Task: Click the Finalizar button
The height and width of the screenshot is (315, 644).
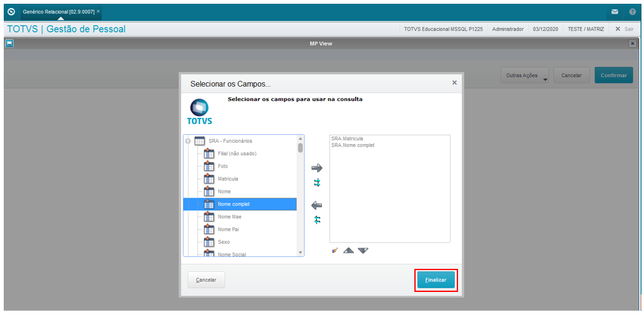Action: (436, 279)
